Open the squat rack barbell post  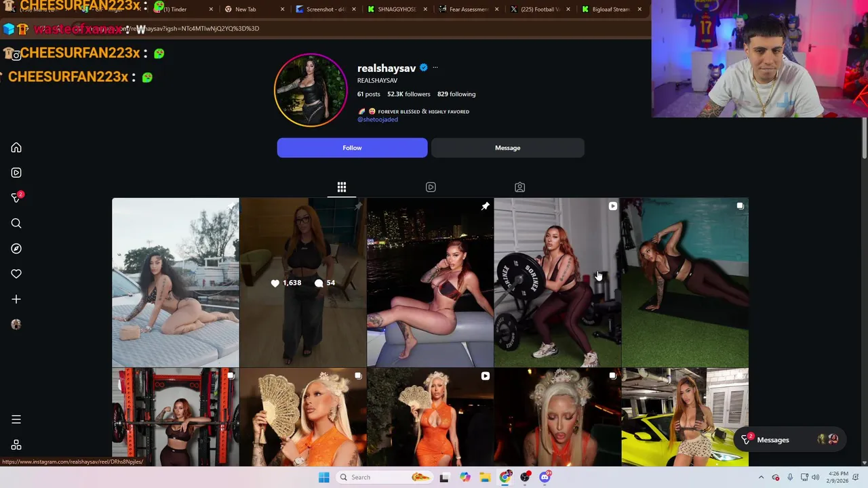pos(176,418)
